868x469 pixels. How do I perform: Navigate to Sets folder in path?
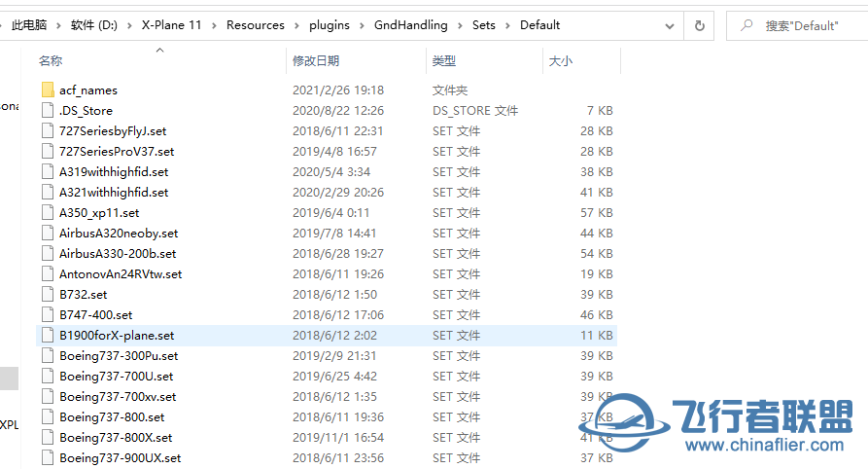coord(484,25)
